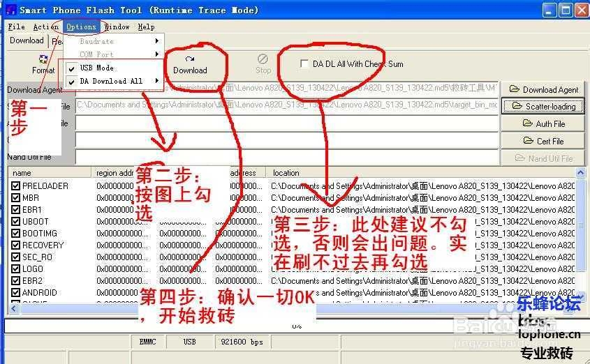
Task: Uncheck the MBR partition checkbox
Action: pyautogui.click(x=15, y=197)
